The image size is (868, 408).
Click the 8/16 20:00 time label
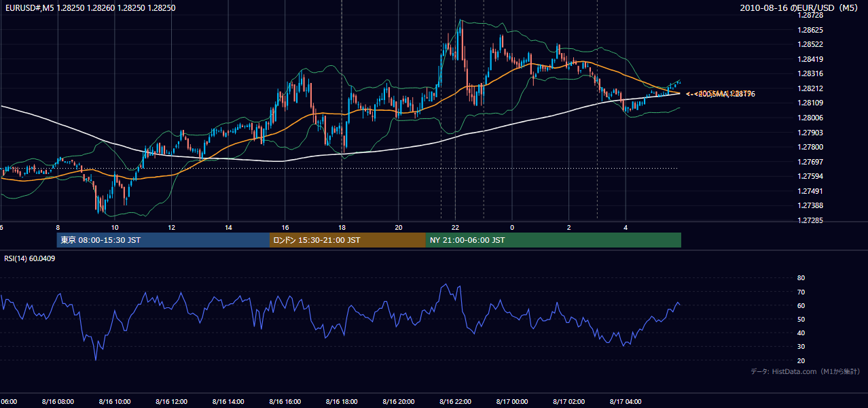(x=398, y=401)
